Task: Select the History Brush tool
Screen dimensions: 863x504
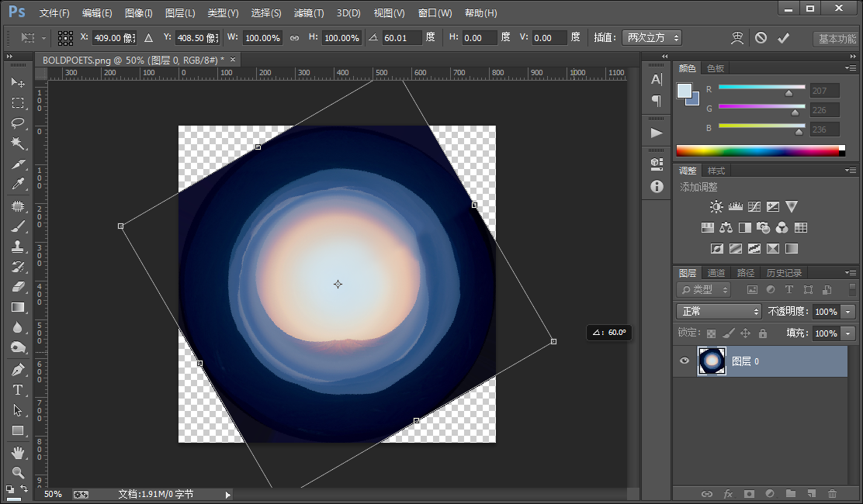Action: pyautogui.click(x=18, y=267)
